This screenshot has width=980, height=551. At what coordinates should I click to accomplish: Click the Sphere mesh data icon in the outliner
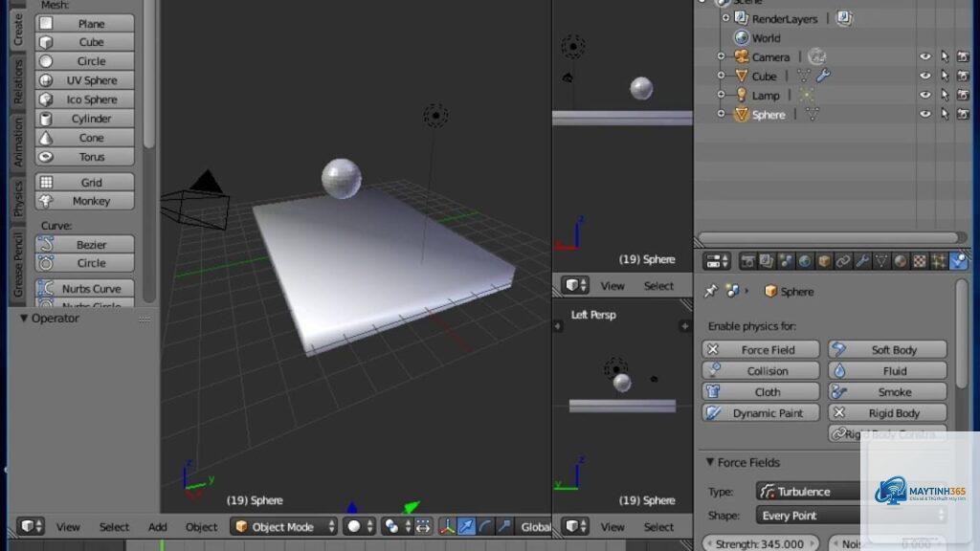click(x=812, y=115)
